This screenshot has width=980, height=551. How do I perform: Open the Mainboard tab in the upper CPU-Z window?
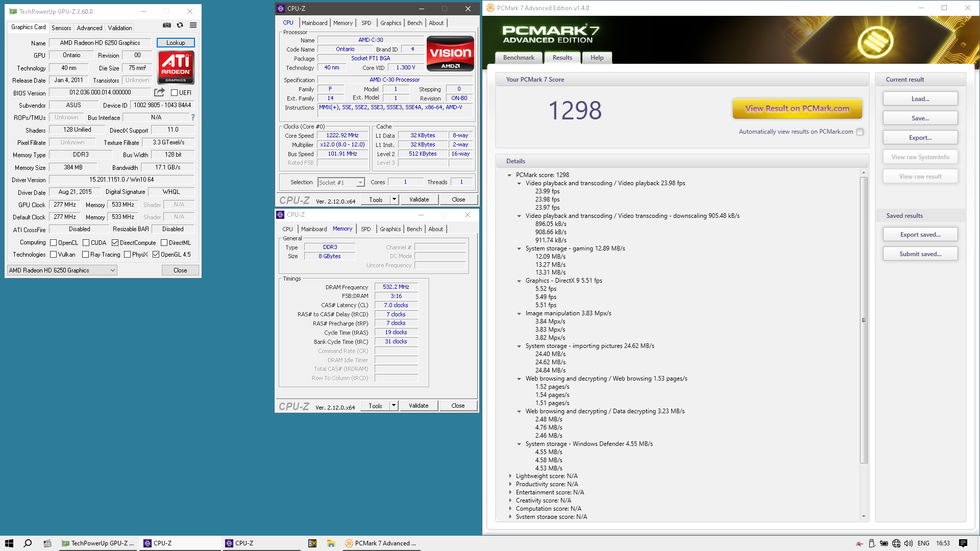314,23
